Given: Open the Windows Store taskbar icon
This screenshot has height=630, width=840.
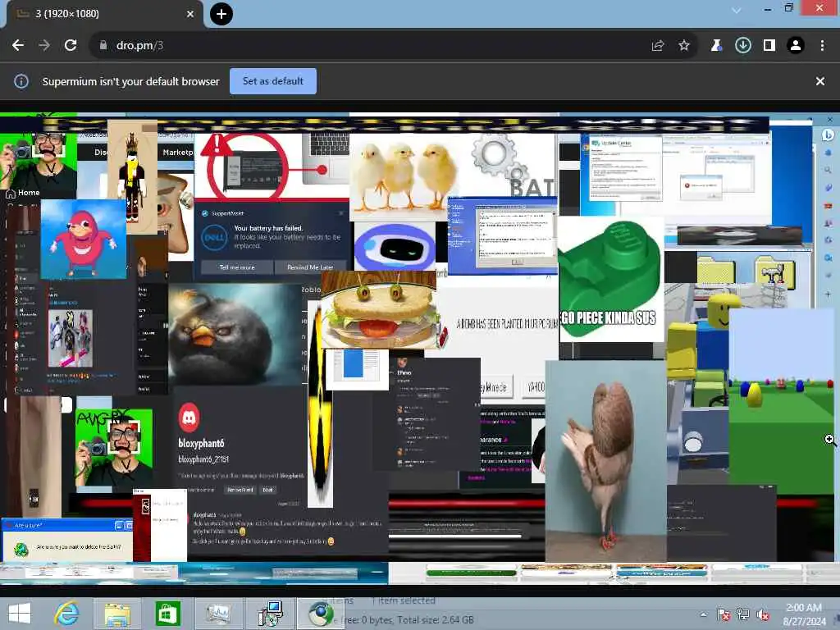Looking at the screenshot, I should tap(167, 614).
